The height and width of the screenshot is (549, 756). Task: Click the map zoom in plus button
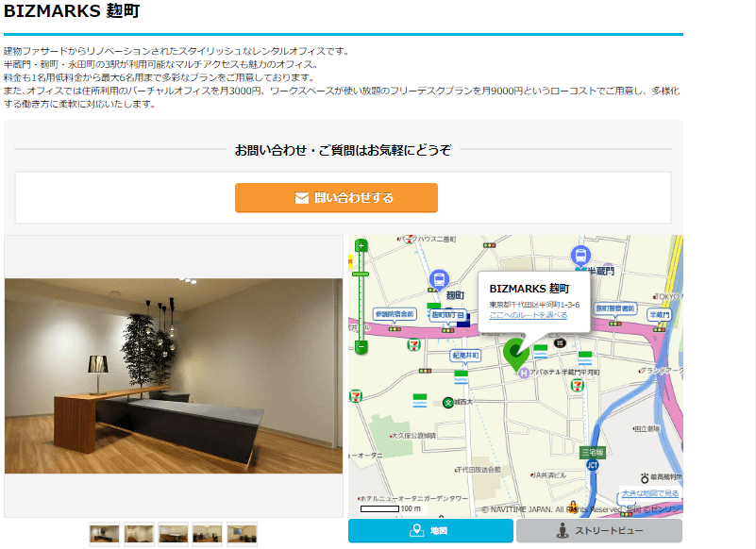click(361, 246)
